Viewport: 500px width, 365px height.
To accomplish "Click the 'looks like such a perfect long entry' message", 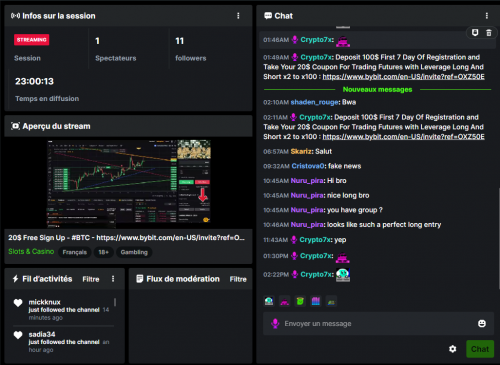I will 384,225.
